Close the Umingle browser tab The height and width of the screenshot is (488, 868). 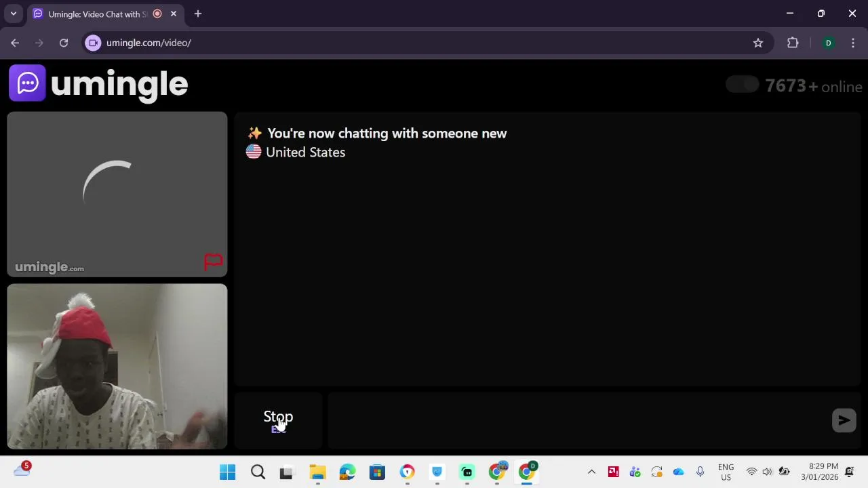(x=174, y=14)
